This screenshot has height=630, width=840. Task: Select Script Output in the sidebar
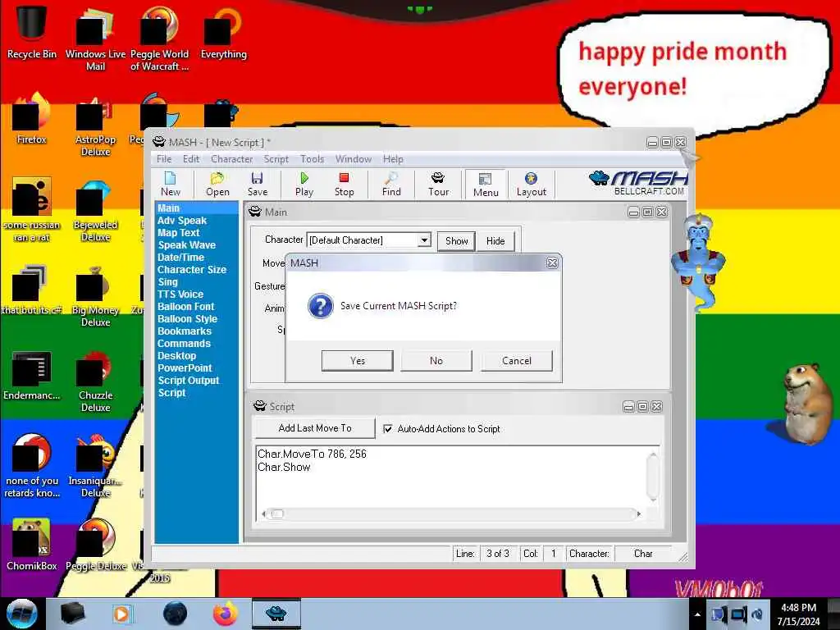[x=188, y=381]
